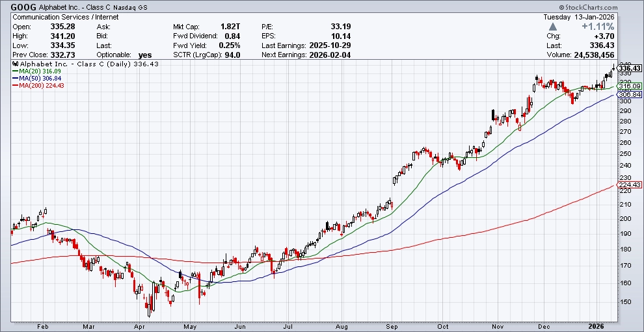The image size is (644, 332).
Task: Click the May label on the date axis
Action: tap(190, 326)
